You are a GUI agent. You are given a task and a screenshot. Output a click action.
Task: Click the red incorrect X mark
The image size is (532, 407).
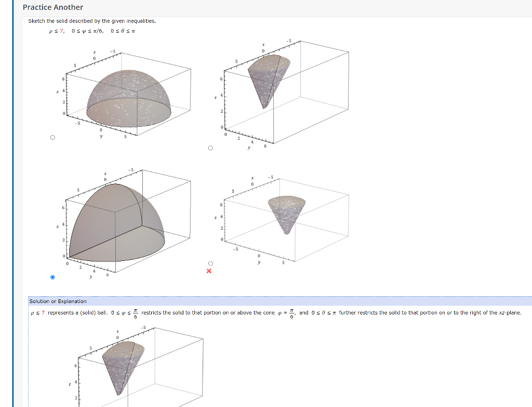pyautogui.click(x=209, y=271)
